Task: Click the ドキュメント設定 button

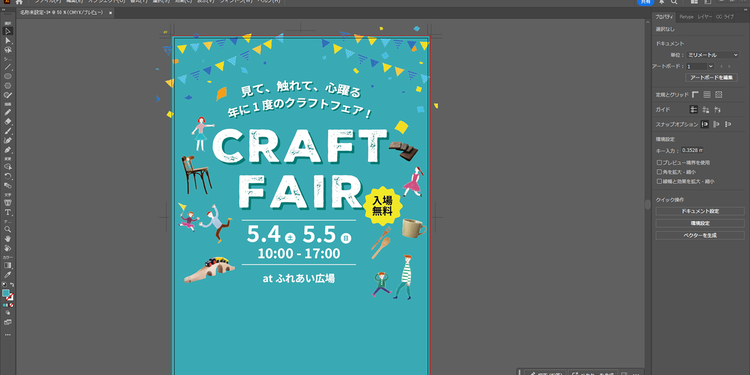Action: point(700,211)
